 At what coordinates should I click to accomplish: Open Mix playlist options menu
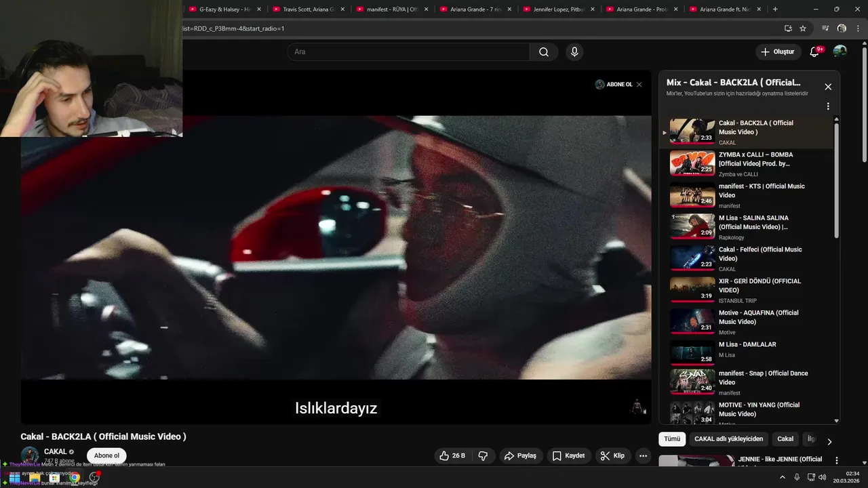(x=828, y=106)
